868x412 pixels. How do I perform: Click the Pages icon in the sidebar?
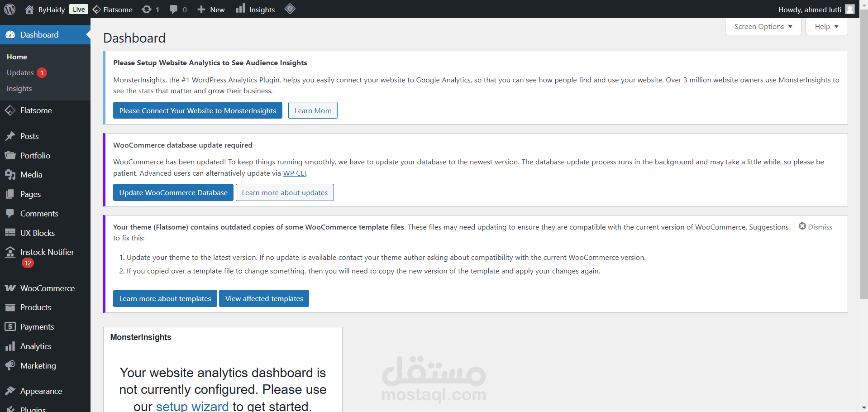(10, 194)
